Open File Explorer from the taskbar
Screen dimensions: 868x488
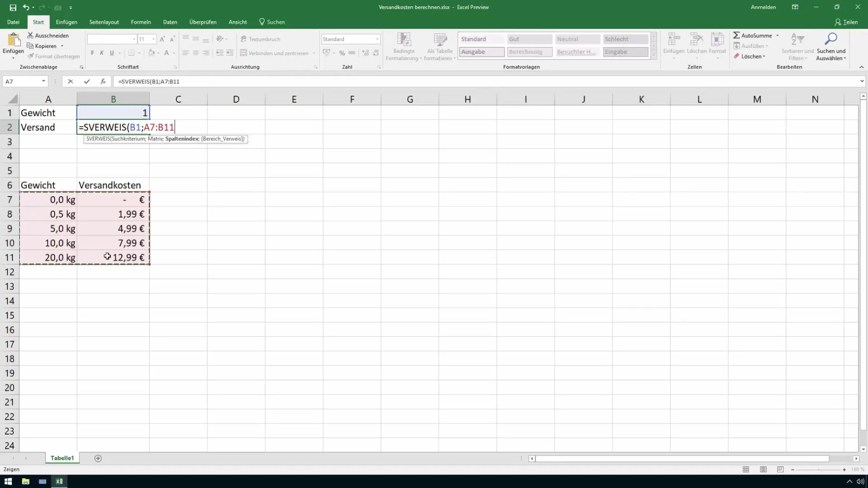click(25, 481)
